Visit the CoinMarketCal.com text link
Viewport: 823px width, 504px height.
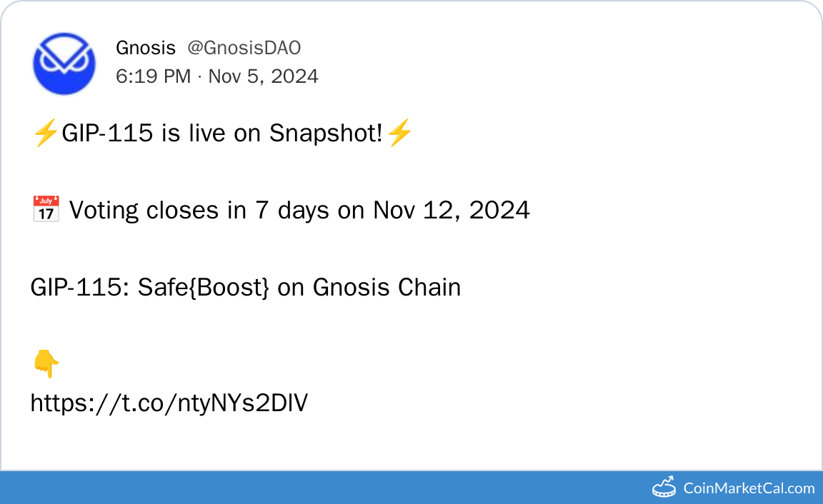(749, 488)
